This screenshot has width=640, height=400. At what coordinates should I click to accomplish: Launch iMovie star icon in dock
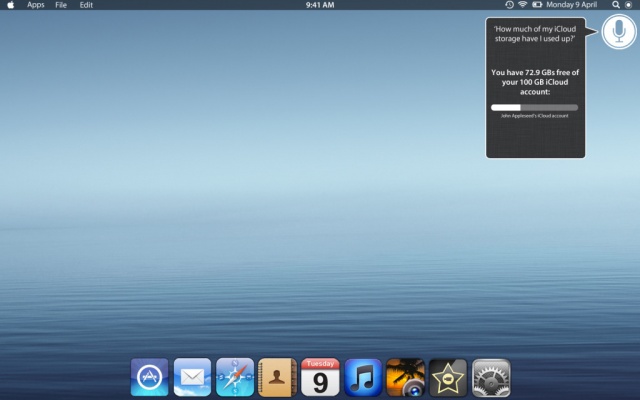coord(448,377)
